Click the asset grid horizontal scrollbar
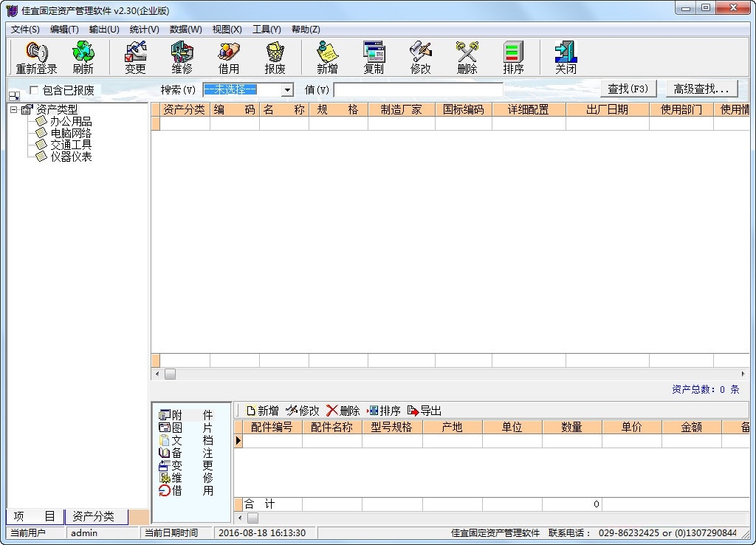Screen dimensions: 756x545 450,374
